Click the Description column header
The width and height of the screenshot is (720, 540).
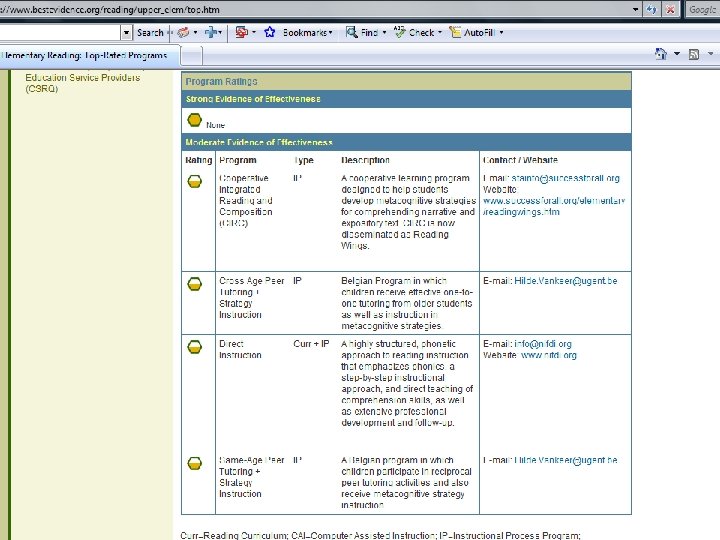pos(366,160)
